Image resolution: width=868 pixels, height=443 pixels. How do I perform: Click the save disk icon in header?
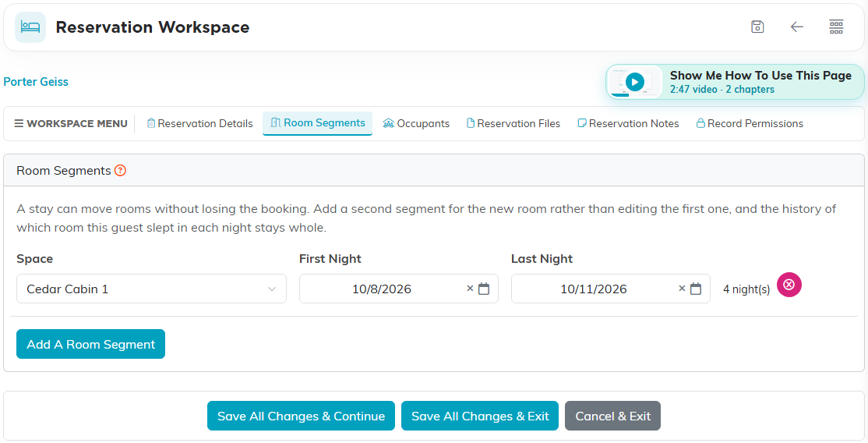(757, 27)
